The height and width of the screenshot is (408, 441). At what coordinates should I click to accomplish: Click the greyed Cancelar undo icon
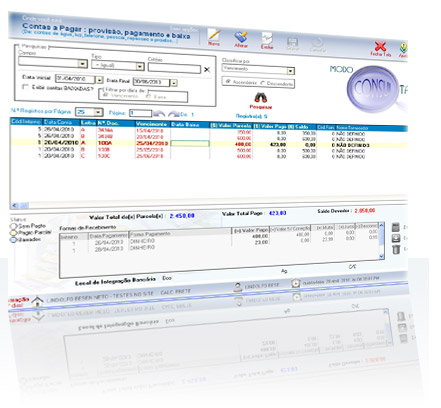click(317, 43)
